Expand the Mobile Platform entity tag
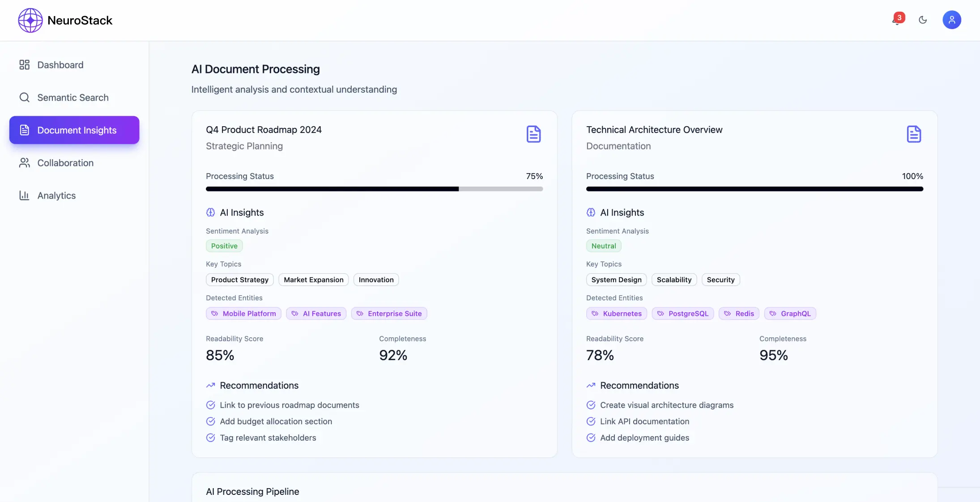The image size is (980, 502). point(243,313)
